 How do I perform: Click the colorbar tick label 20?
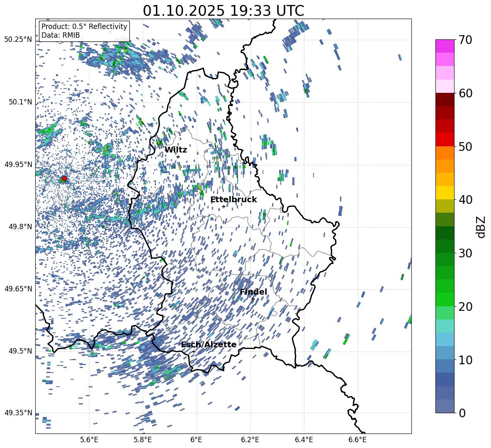click(465, 307)
